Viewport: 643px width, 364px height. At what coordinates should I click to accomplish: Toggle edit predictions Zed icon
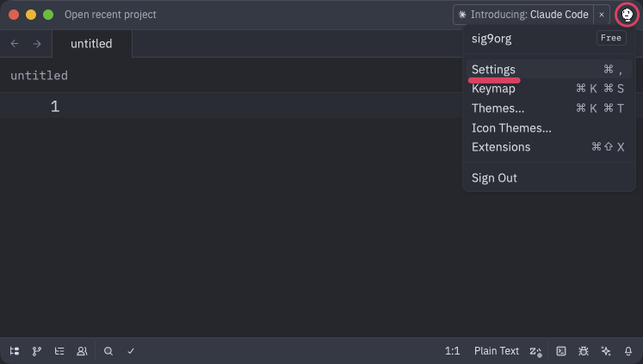coord(535,351)
